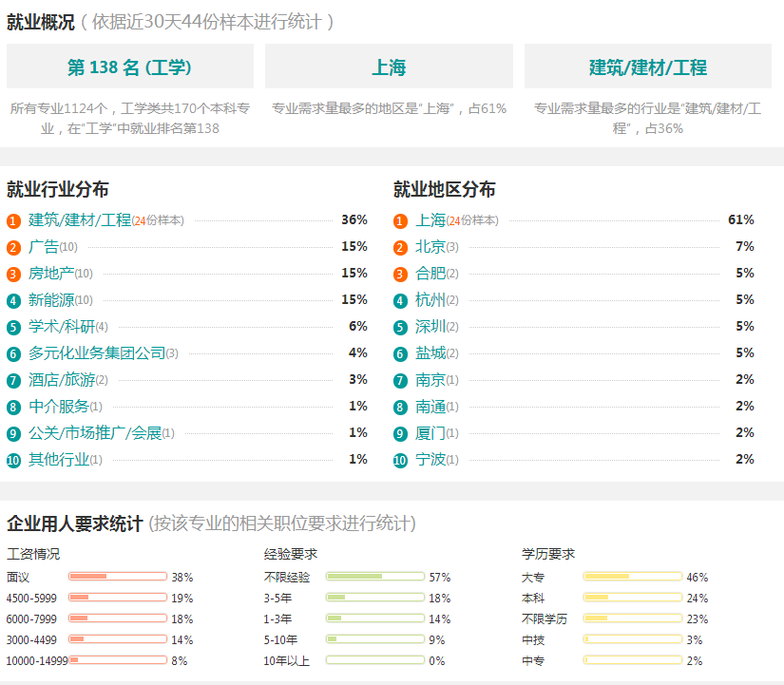The image size is (784, 685).
Task: Click the 3-5年 experience bar
Action: click(x=375, y=598)
